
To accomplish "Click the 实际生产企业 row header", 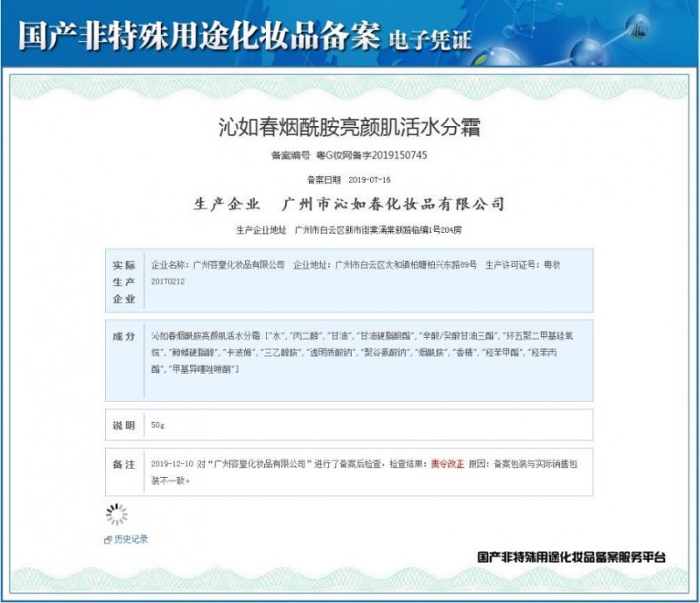I will pos(124,282).
